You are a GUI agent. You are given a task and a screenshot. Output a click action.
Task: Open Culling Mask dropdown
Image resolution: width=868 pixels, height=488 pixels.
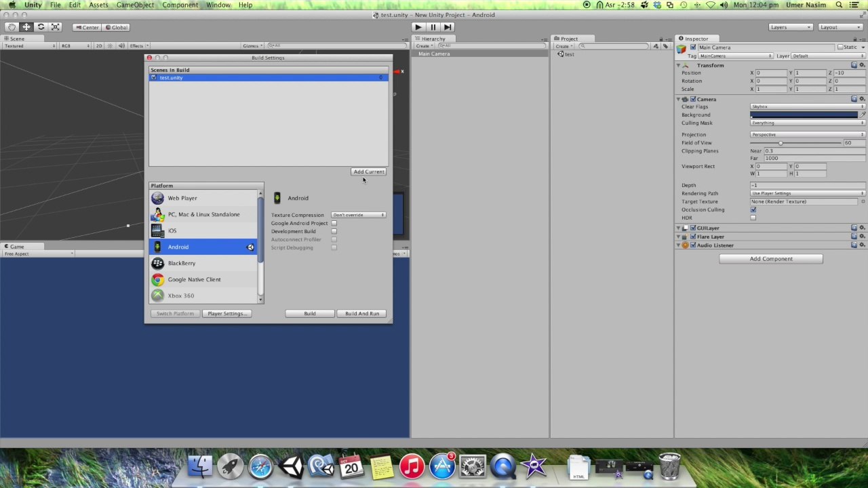pos(808,123)
